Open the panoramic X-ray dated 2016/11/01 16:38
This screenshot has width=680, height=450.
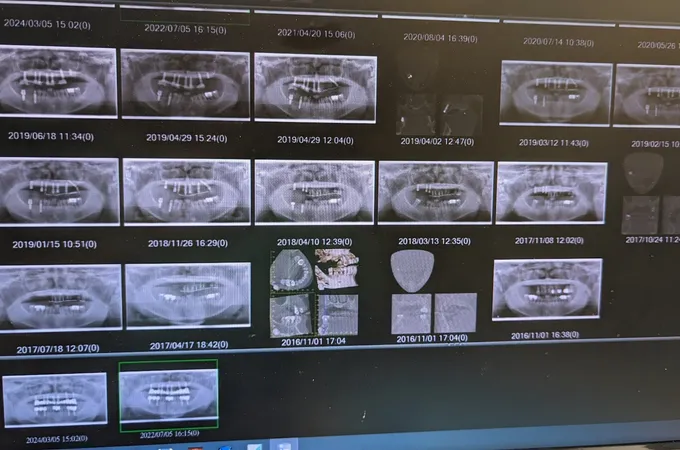point(547,290)
